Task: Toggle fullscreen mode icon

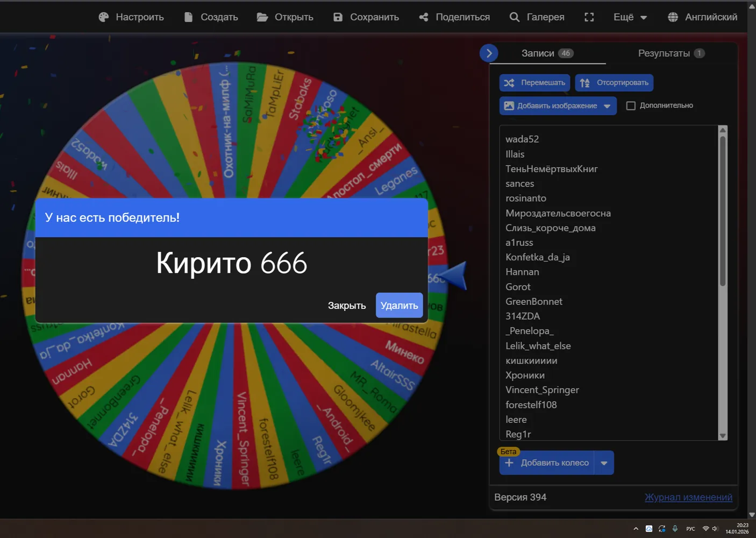Action: [x=589, y=17]
